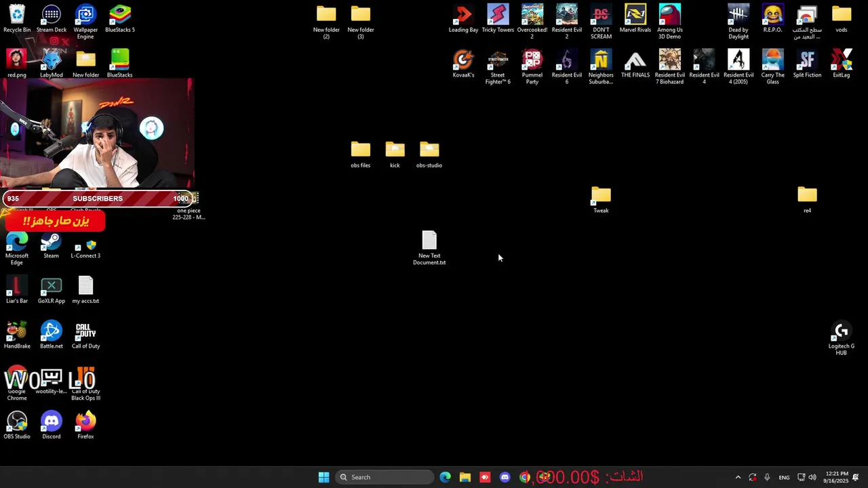Image resolution: width=868 pixels, height=488 pixels.
Task: Click the taskbar Search box
Action: pyautogui.click(x=384, y=477)
